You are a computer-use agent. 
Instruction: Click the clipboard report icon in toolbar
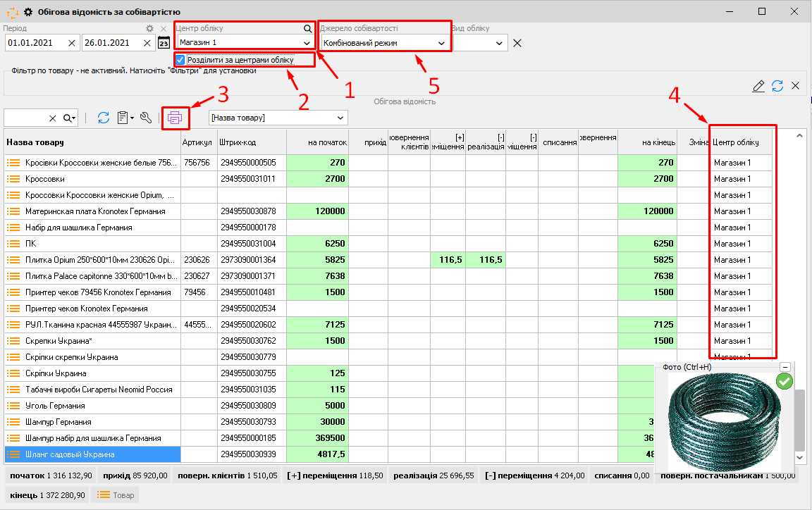click(123, 118)
